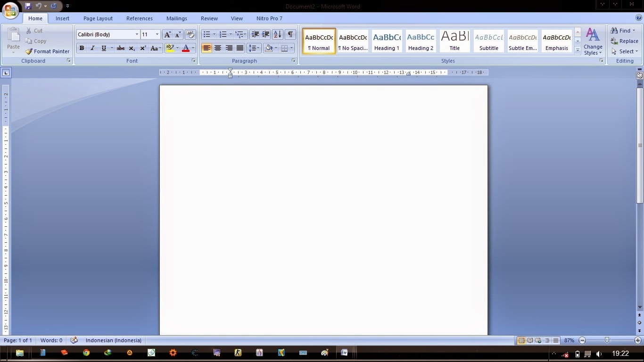This screenshot has width=644, height=362.
Task: Click the Sort icon in Paragraph group
Action: [x=277, y=34]
